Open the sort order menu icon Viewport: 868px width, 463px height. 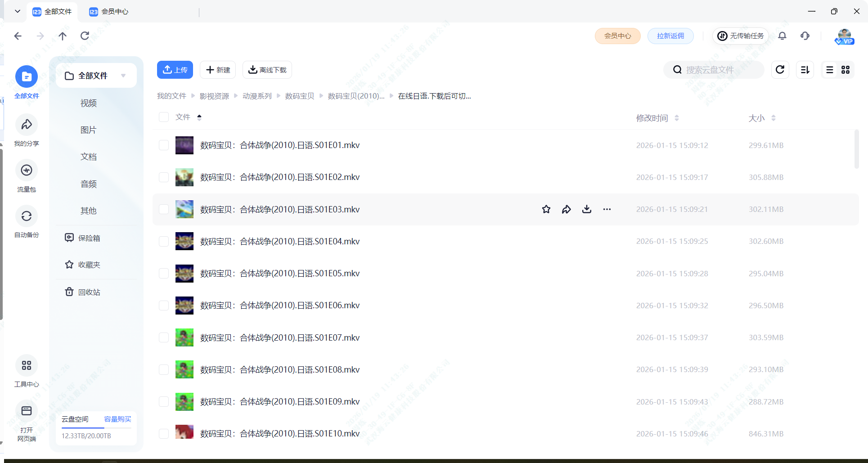click(x=805, y=70)
